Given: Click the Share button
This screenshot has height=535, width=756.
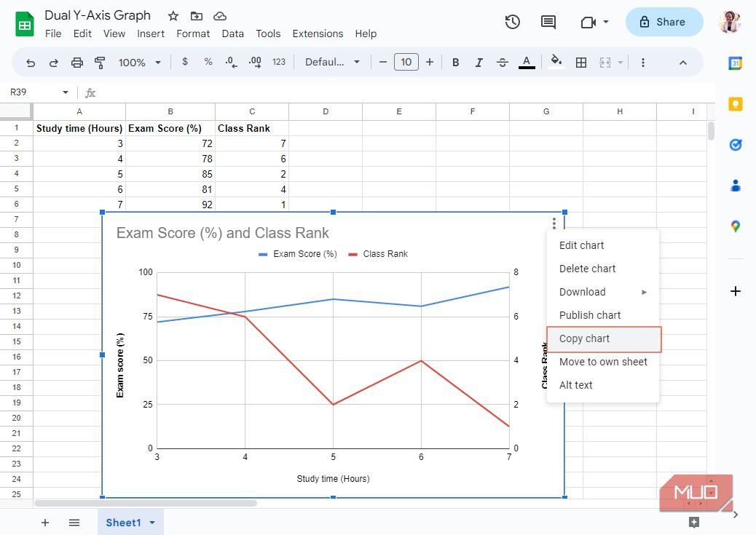Looking at the screenshot, I should [x=664, y=22].
